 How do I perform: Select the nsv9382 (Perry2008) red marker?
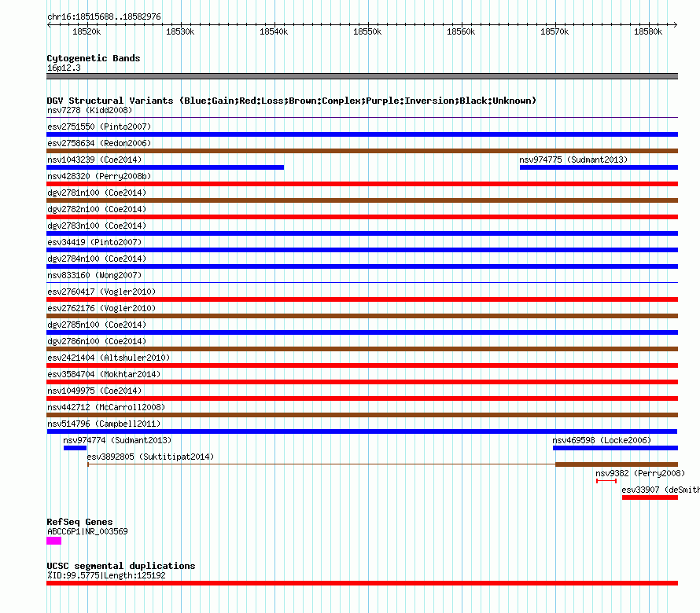[606, 481]
